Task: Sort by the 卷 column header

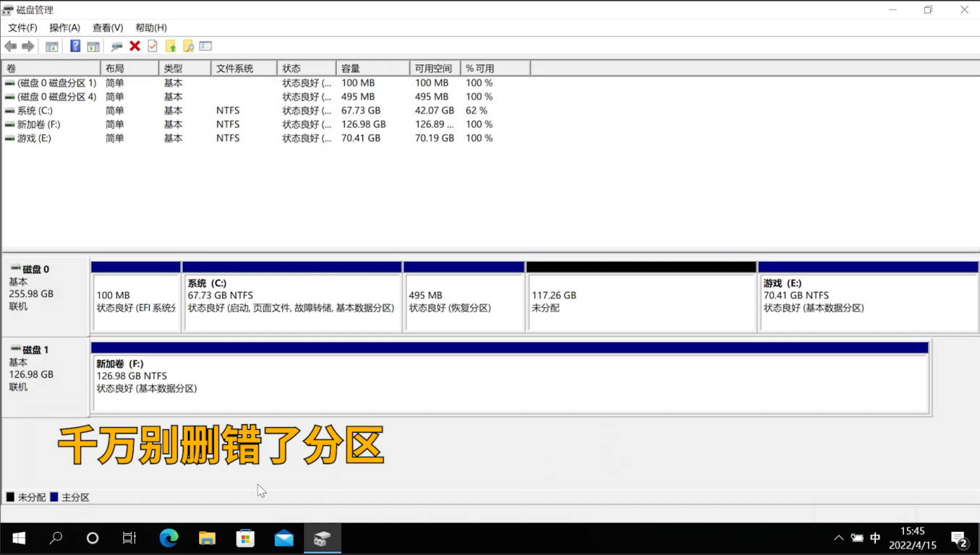Action: [51, 69]
